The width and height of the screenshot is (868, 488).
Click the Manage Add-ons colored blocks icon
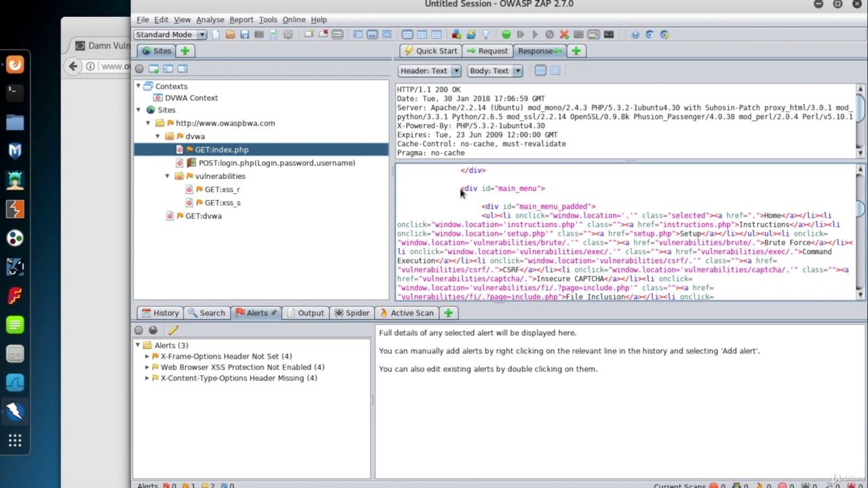pyautogui.click(x=456, y=35)
